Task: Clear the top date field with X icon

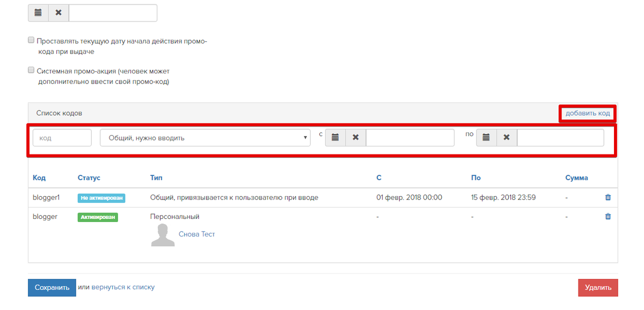Action: [58, 13]
